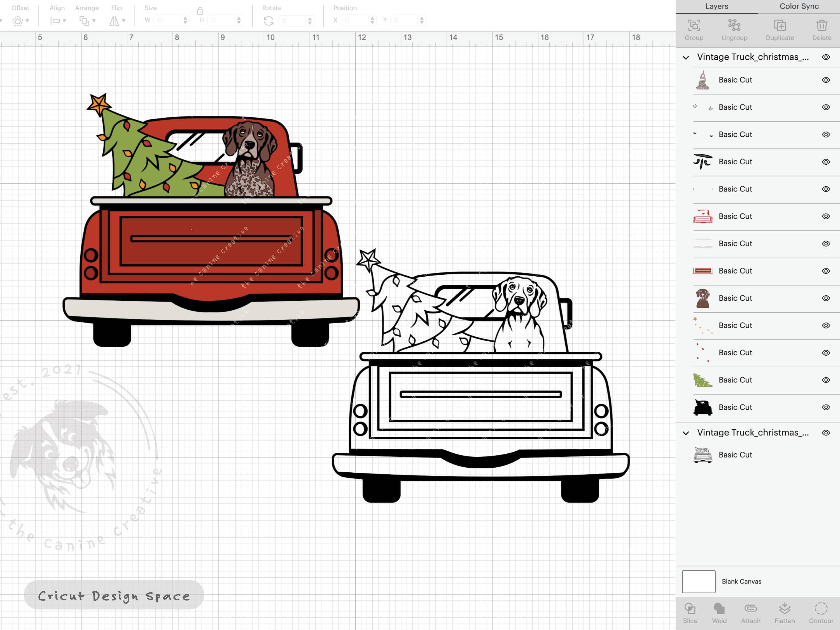The width and height of the screenshot is (840, 630).
Task: Click the Offset icon
Action: 18,21
